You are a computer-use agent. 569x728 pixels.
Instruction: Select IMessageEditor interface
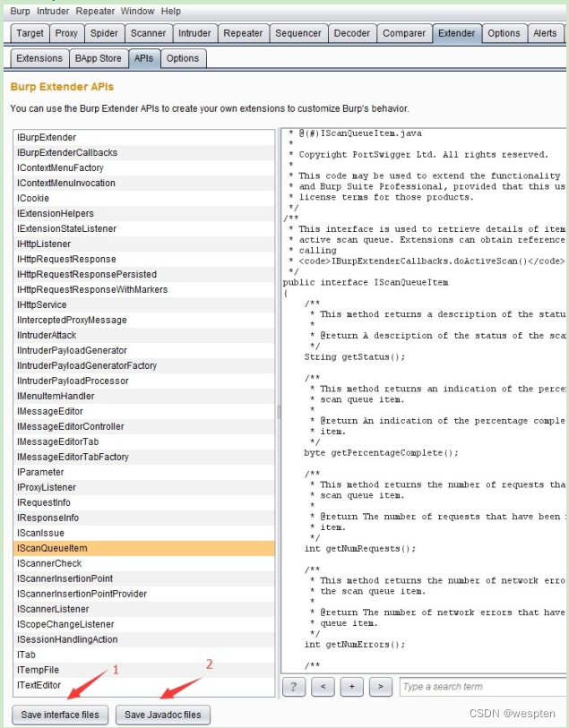coord(144,411)
